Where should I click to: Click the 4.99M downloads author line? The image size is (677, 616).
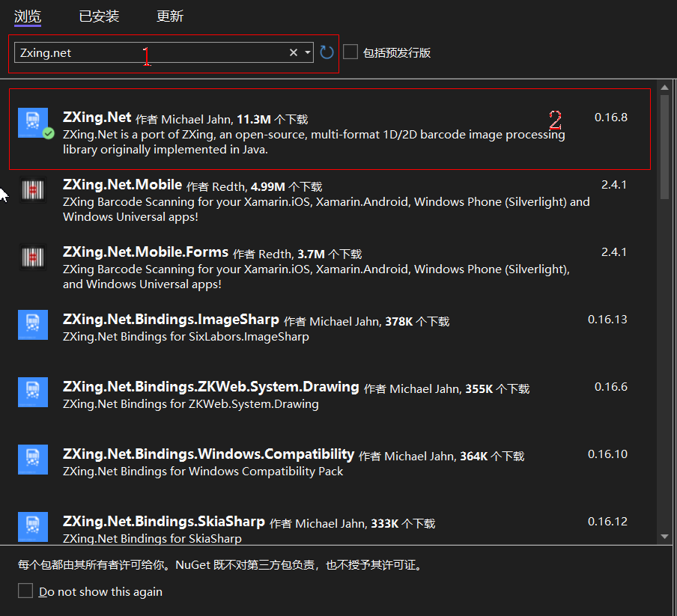(255, 187)
